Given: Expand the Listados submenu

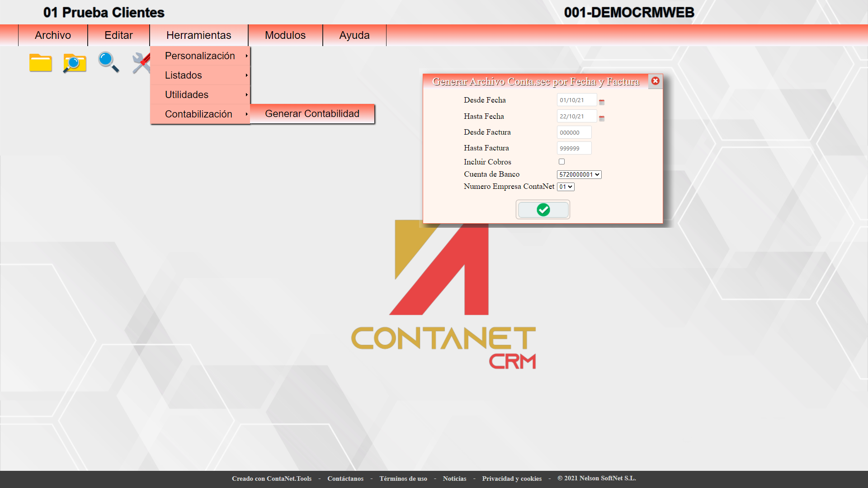Looking at the screenshot, I should click(200, 75).
